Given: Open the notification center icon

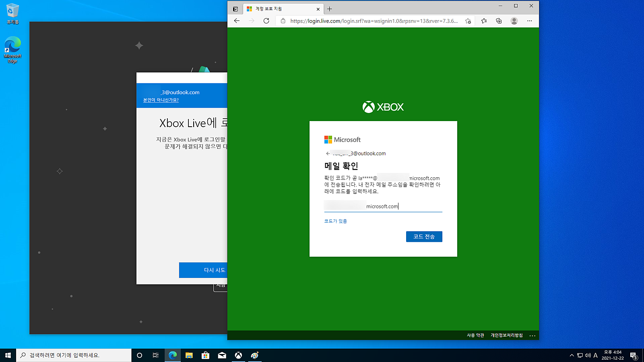Looking at the screenshot, I should click(634, 355).
